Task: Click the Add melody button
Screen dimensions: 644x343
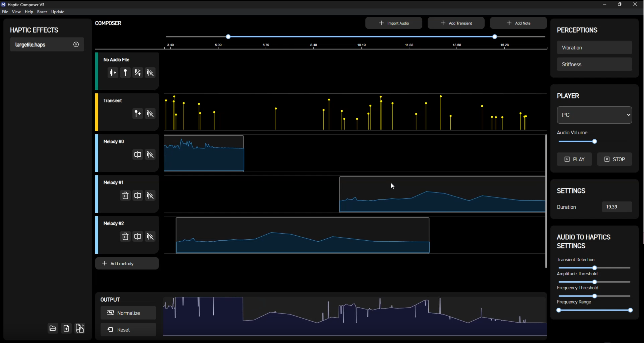Action: coord(127,263)
